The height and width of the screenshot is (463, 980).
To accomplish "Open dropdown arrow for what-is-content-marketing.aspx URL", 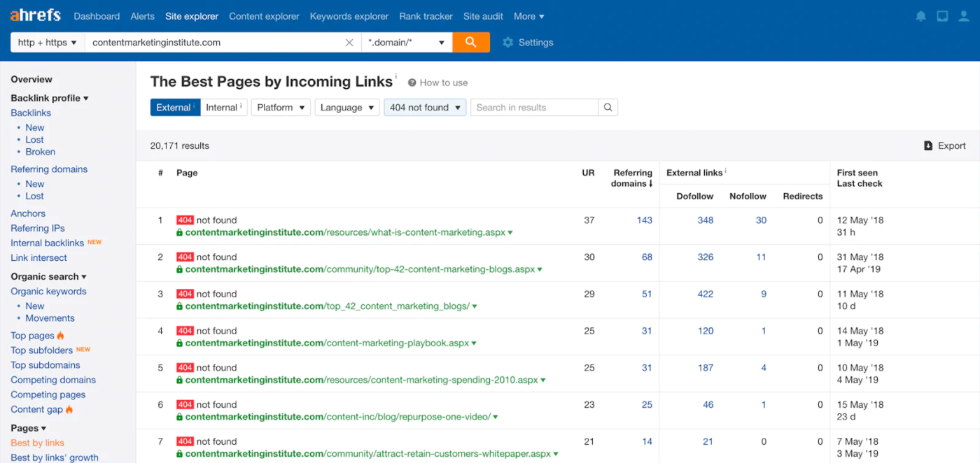I will tap(510, 233).
